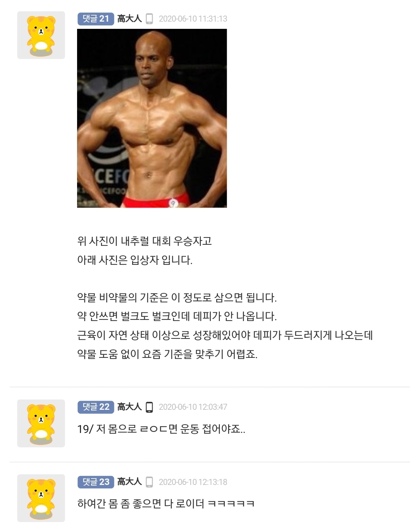Viewport: 410px width, 532px height.
Task: Click username 高大人 on comment 21
Action: coord(129,19)
